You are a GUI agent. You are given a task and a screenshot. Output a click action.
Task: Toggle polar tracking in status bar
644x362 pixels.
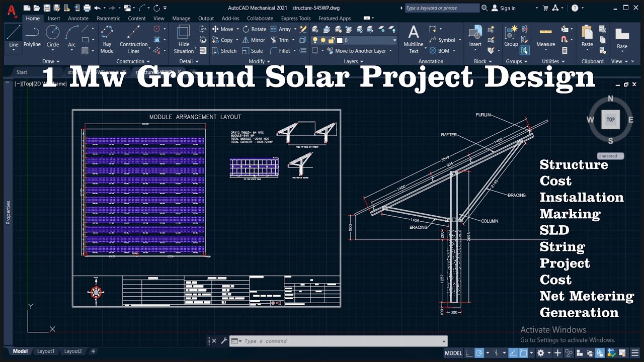(x=479, y=353)
